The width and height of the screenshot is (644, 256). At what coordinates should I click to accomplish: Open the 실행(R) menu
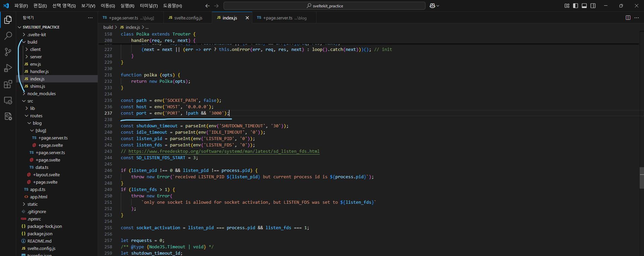[128, 6]
